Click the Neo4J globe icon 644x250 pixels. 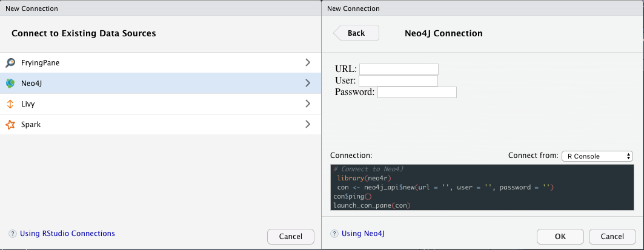point(10,83)
